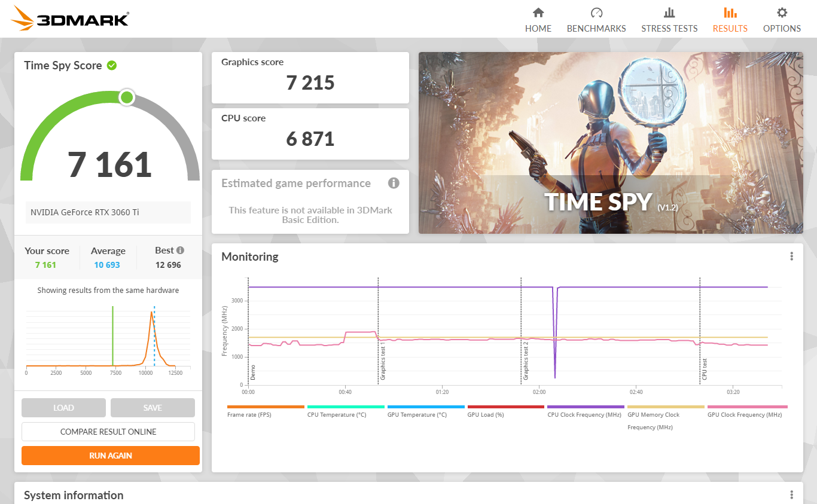
Task: Click the Results chart icon
Action: [730, 13]
